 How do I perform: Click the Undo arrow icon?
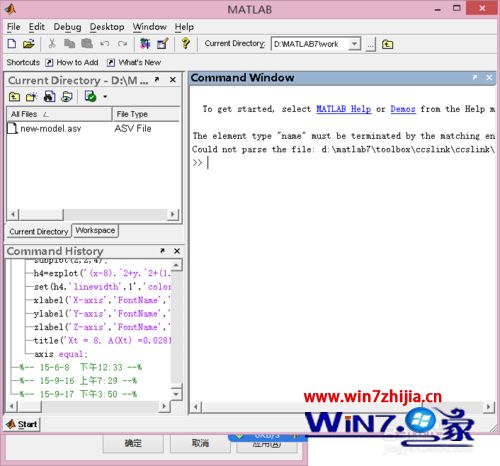click(105, 44)
